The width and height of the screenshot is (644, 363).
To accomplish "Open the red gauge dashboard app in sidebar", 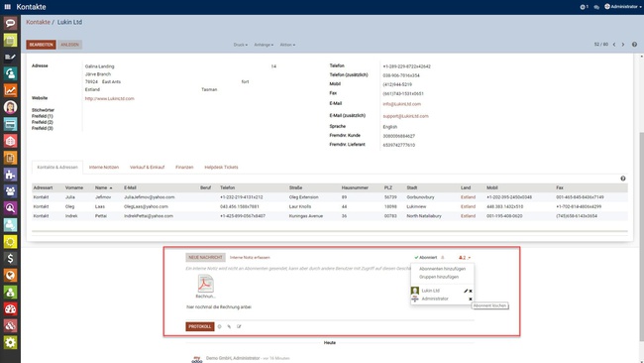I will click(x=10, y=308).
